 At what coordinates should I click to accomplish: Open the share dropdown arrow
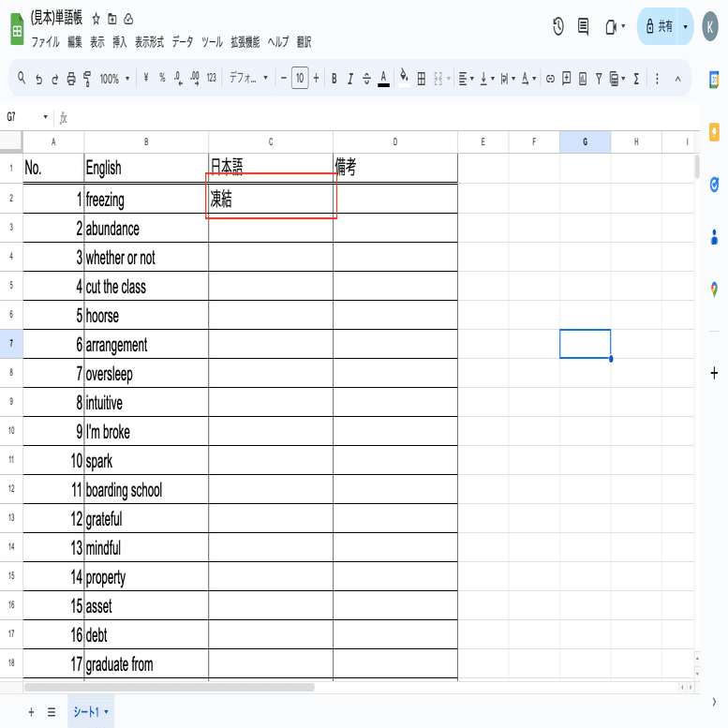click(685, 26)
